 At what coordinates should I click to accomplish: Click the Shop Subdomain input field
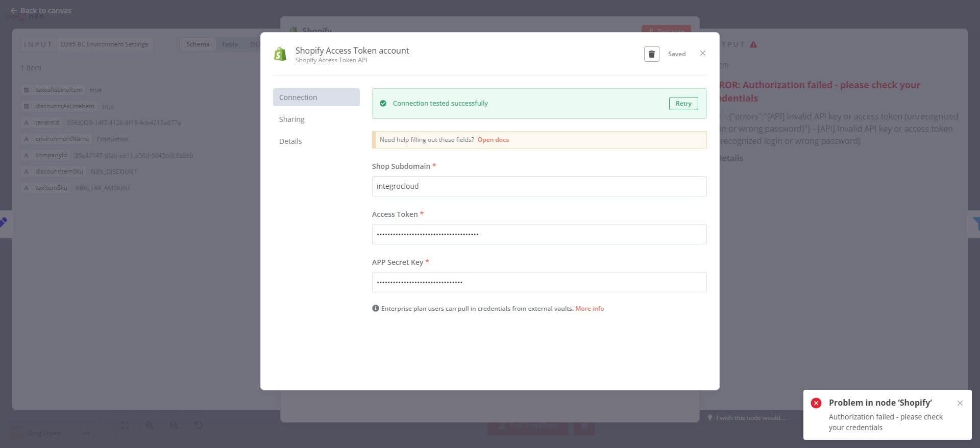pos(539,186)
